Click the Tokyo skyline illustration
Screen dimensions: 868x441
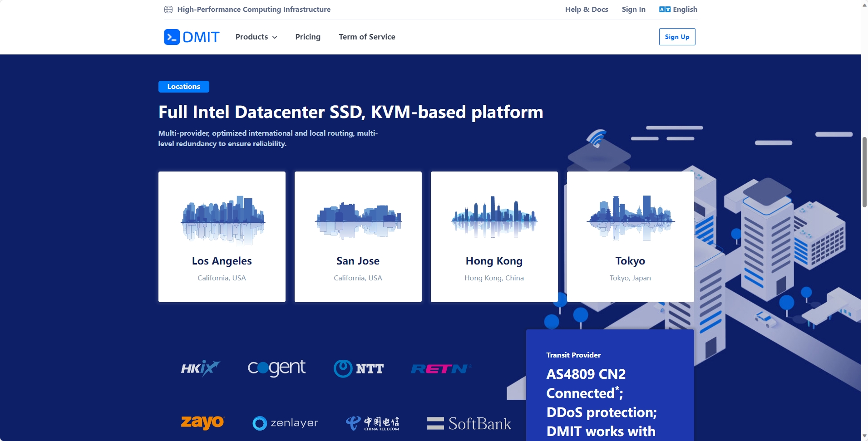[x=631, y=218]
